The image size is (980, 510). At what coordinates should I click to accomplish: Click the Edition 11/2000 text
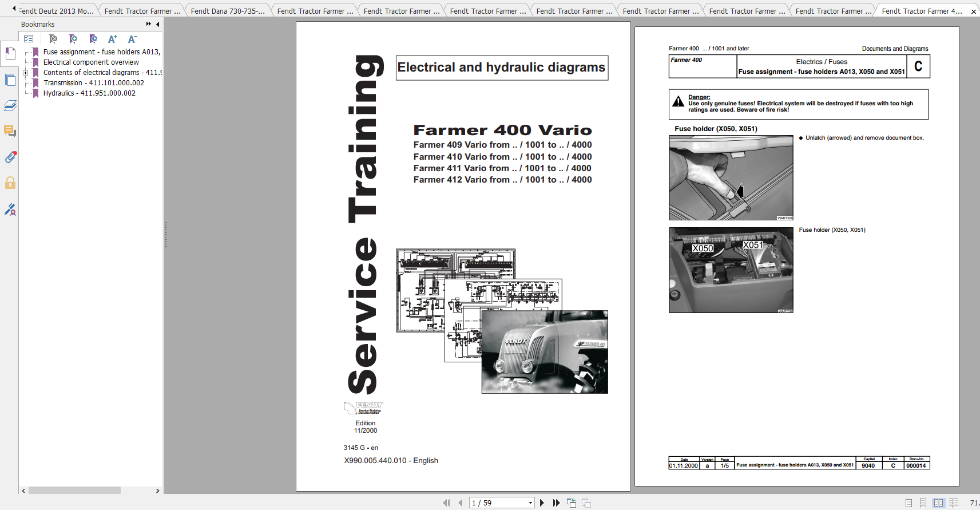pos(366,427)
